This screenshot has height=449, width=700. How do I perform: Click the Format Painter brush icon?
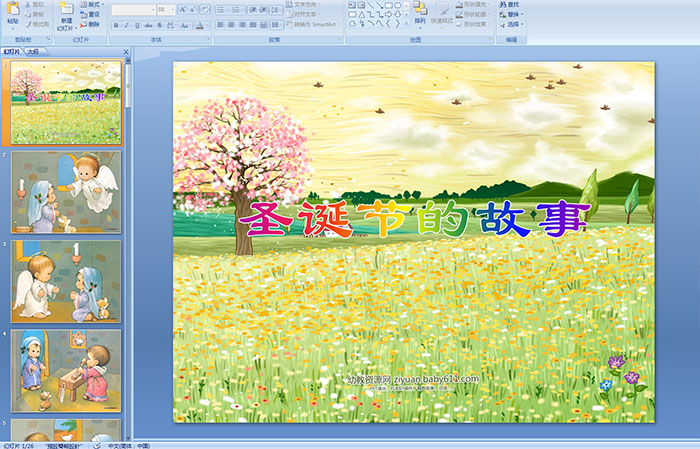[x=29, y=24]
